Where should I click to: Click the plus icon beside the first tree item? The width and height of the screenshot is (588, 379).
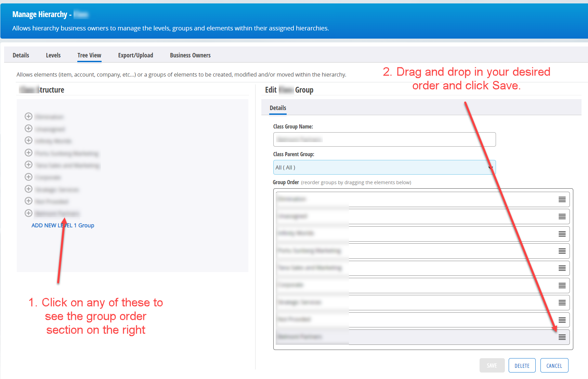28,116
